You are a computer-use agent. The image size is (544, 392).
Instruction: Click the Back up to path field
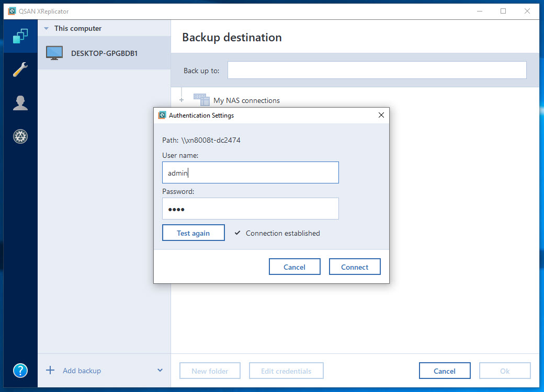377,71
